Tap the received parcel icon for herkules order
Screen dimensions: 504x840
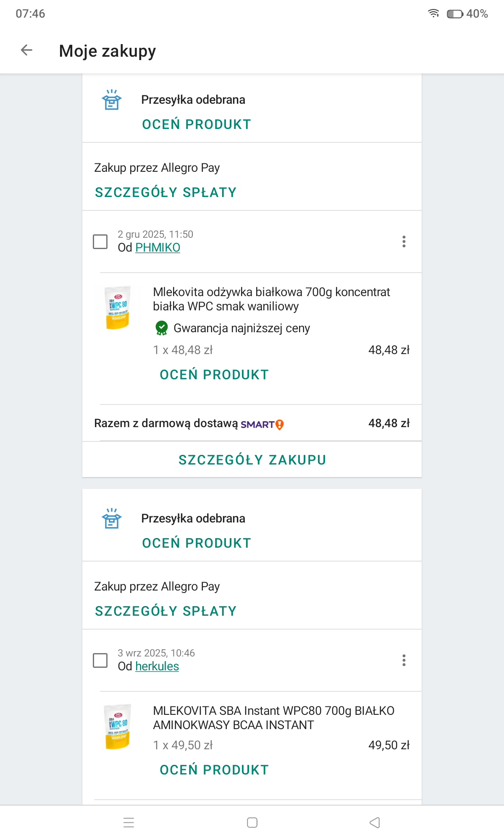(112, 519)
